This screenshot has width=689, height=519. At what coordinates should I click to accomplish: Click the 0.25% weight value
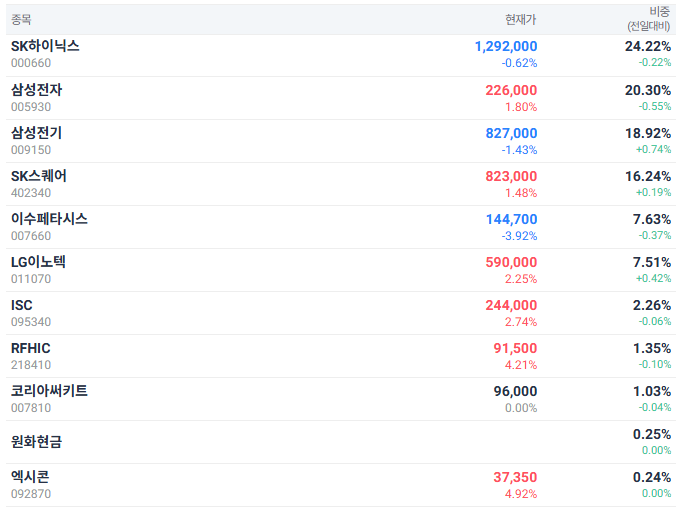click(x=652, y=434)
